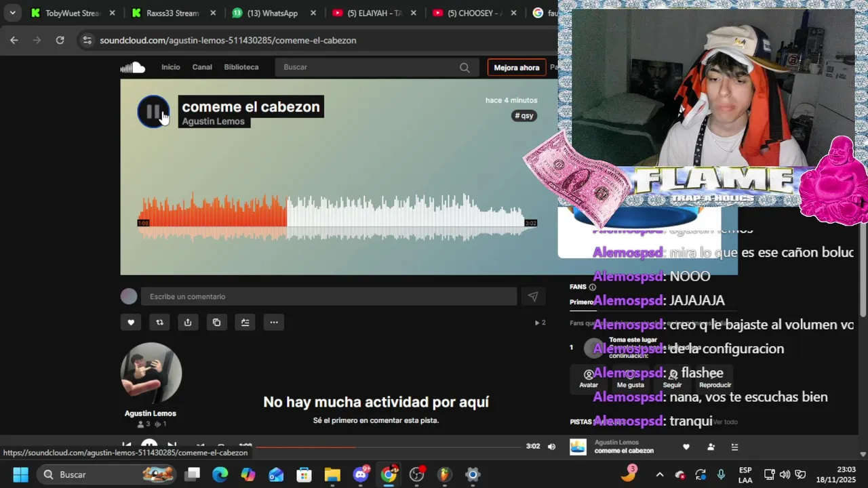Image resolution: width=868 pixels, height=488 pixels.
Task: Seek within the orange waveform of the track
Action: 212,211
